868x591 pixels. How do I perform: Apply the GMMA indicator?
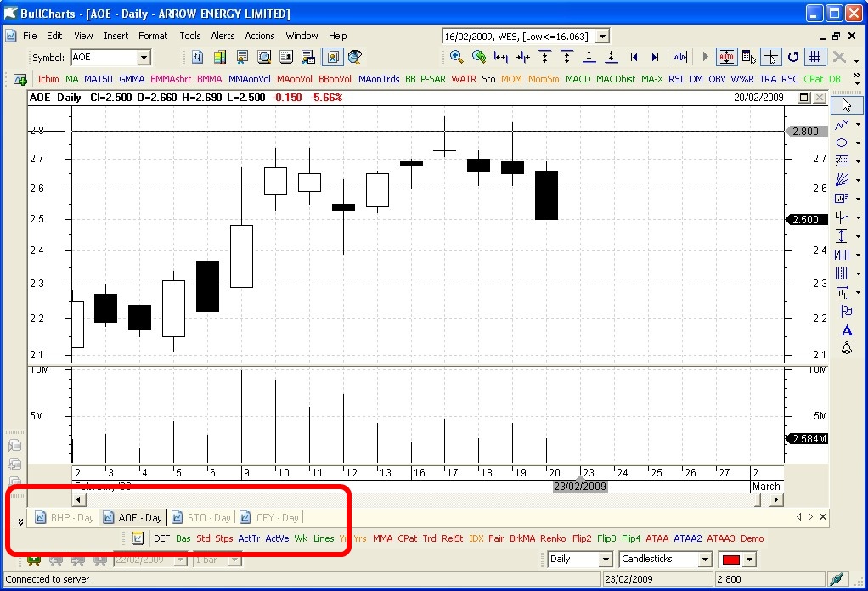132,79
